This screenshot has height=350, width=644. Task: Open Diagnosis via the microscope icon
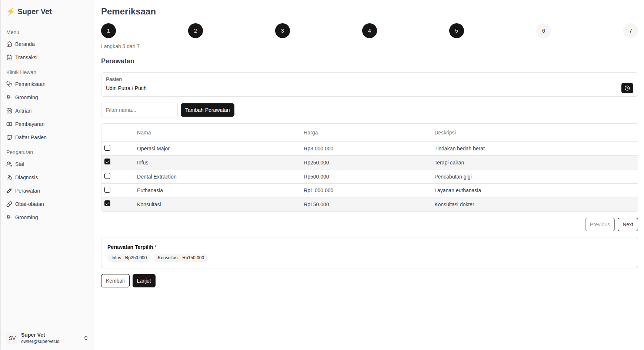coord(9,177)
